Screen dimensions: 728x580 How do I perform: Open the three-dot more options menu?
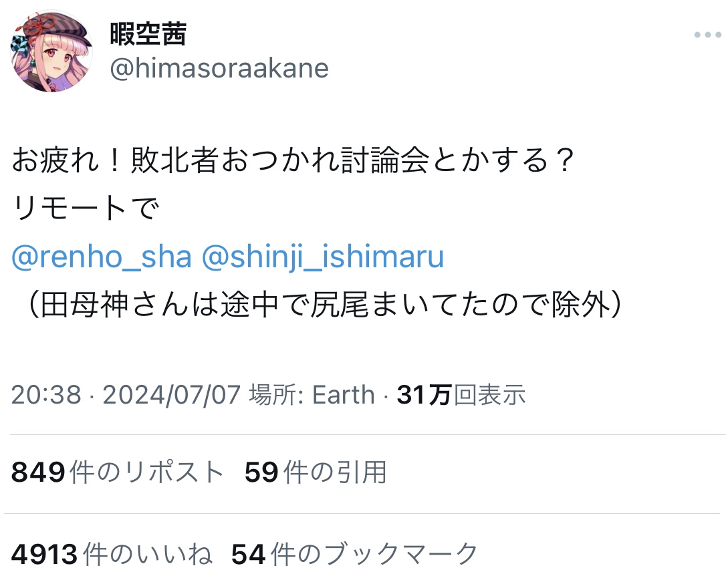tap(707, 35)
